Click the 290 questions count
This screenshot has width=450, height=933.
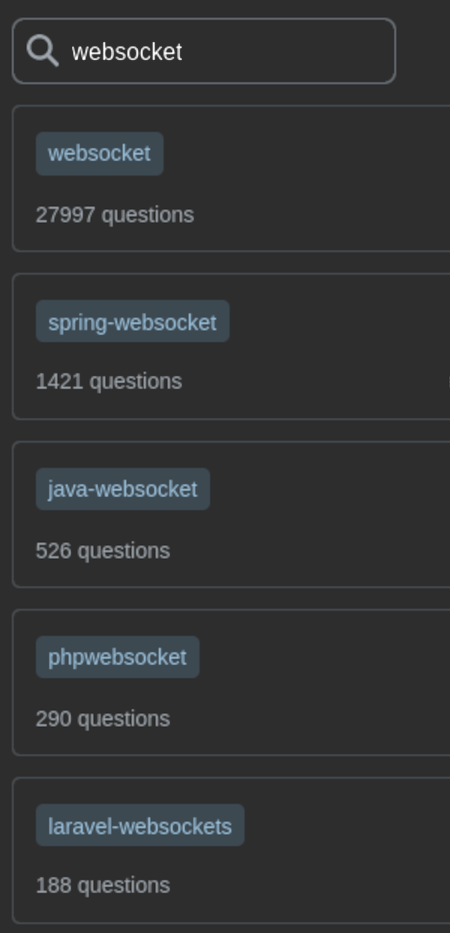[103, 719]
